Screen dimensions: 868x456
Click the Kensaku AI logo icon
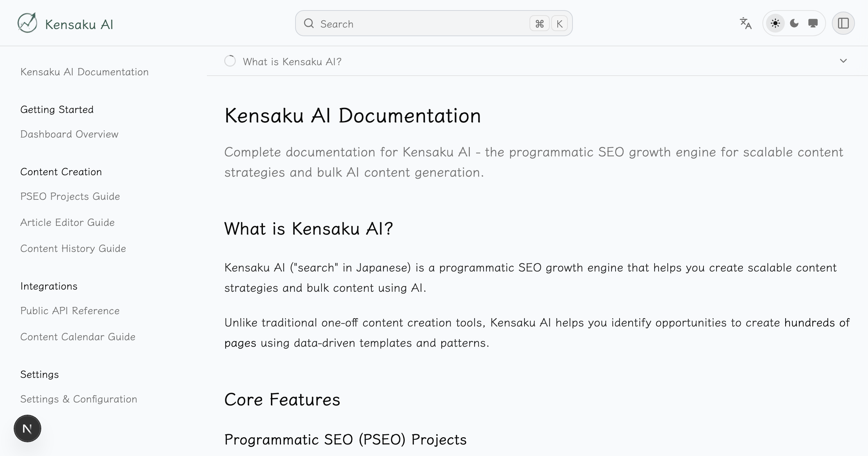pyautogui.click(x=27, y=23)
